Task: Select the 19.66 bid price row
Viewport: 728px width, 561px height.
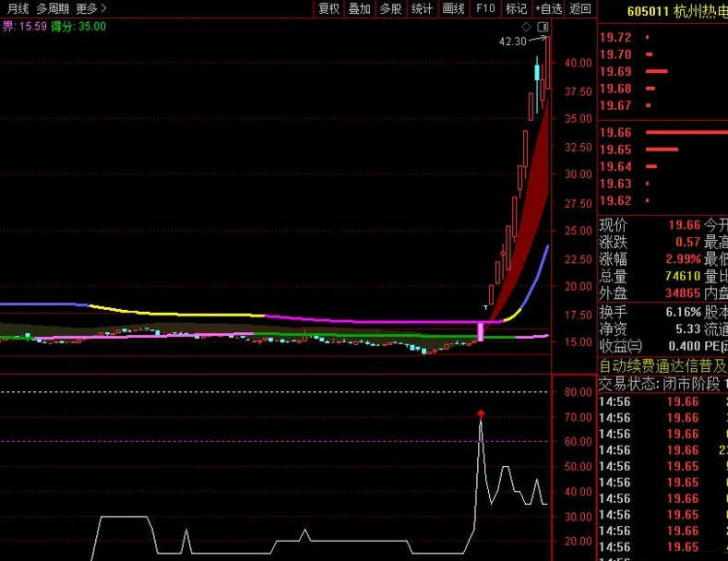Action: (x=662, y=132)
